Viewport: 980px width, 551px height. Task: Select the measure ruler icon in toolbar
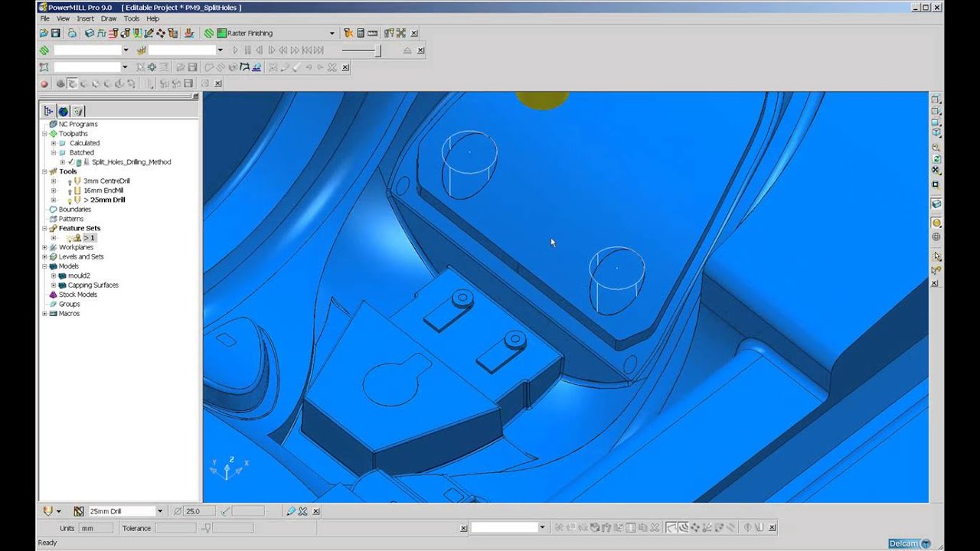click(x=372, y=33)
